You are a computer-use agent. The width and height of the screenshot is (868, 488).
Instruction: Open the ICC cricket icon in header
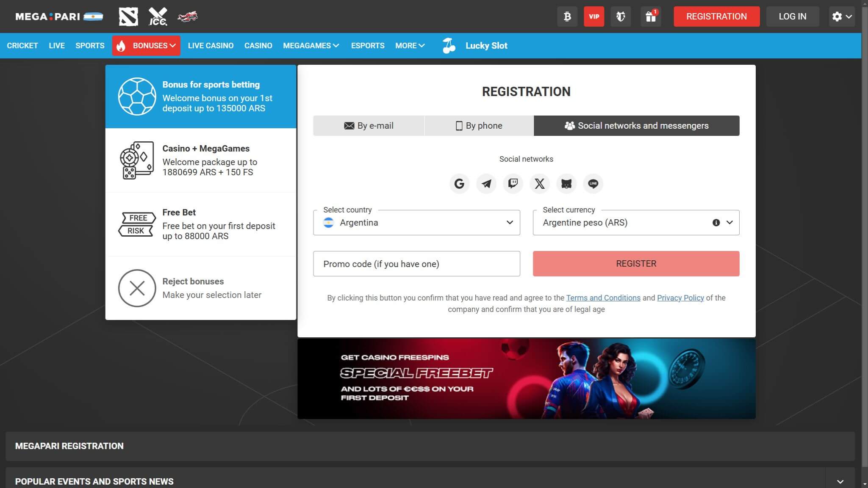point(158,17)
